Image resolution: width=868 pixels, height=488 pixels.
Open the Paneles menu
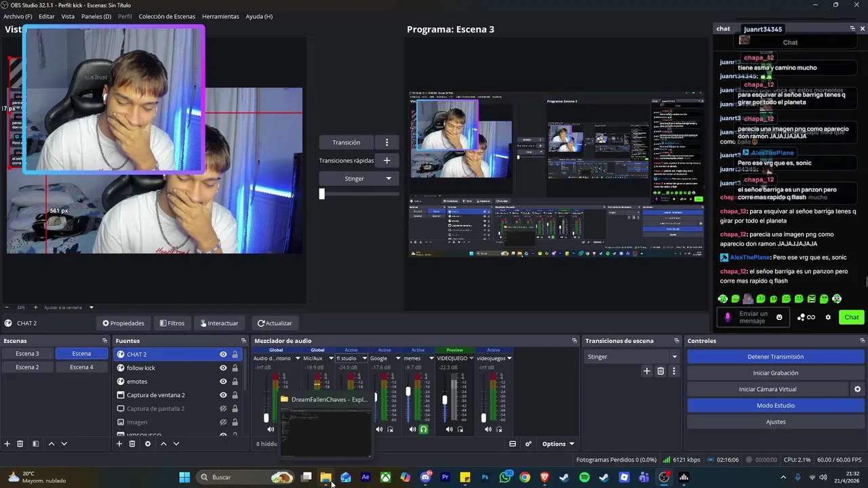tap(96, 16)
